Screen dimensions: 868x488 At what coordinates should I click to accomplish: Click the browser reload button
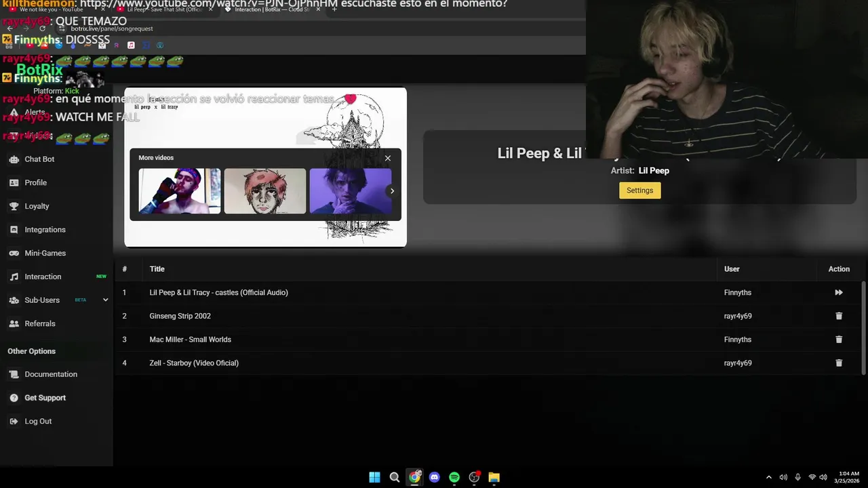[x=42, y=28]
